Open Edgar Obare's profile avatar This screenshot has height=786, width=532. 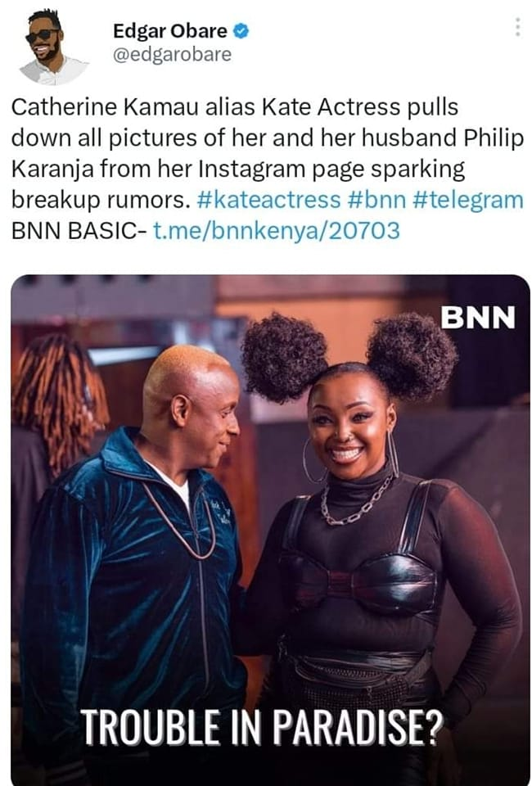[x=53, y=47]
